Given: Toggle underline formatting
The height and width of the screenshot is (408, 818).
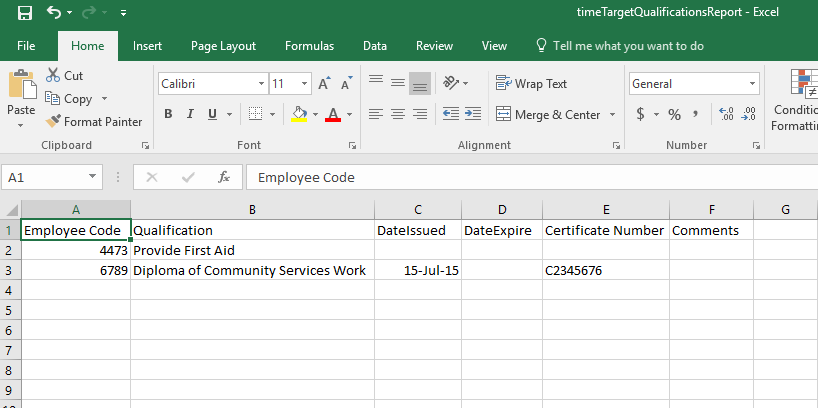Looking at the screenshot, I should [212, 114].
